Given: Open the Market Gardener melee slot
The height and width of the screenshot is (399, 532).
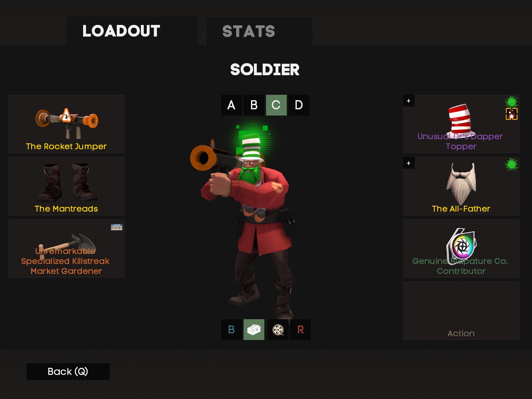Looking at the screenshot, I should click(x=66, y=249).
